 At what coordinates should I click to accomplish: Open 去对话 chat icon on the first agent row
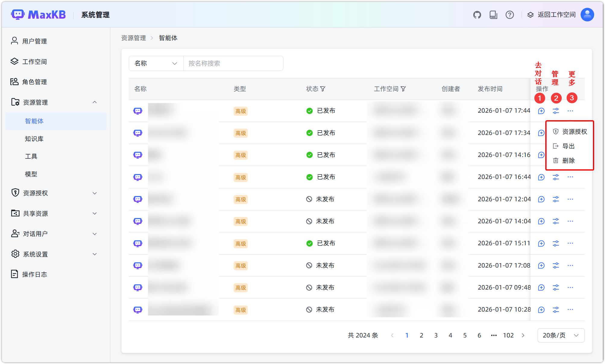pyautogui.click(x=541, y=111)
